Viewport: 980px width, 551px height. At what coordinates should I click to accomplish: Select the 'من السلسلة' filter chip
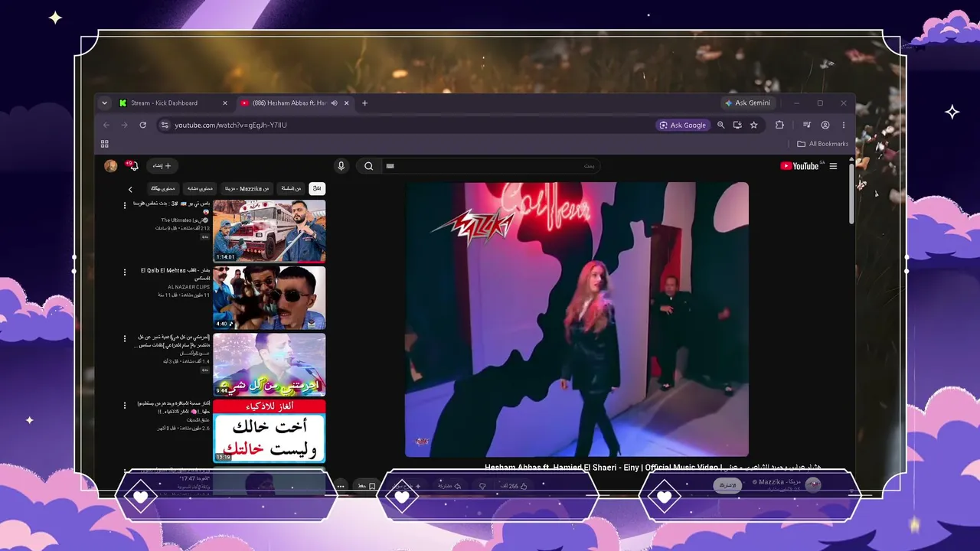coord(291,188)
